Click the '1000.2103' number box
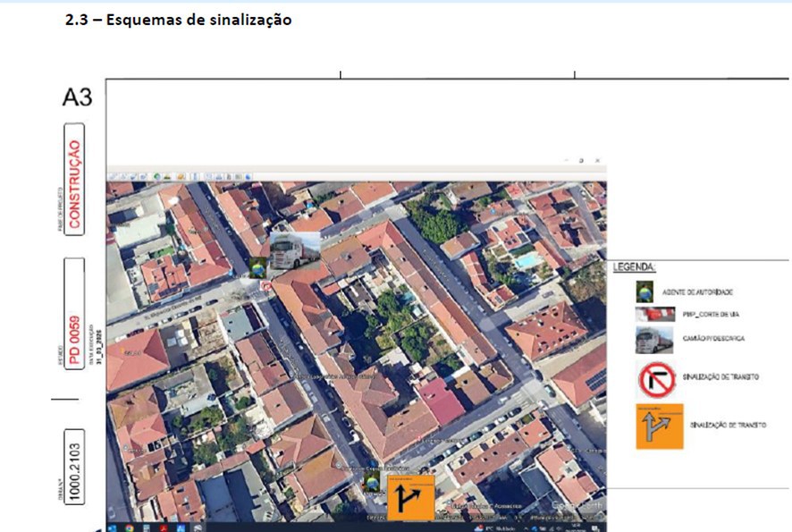Screen dimensions: 792x532 pyautogui.click(x=74, y=467)
